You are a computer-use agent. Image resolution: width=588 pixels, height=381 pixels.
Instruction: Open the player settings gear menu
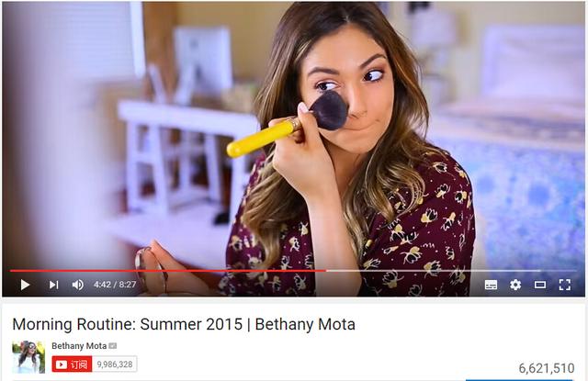[515, 285]
